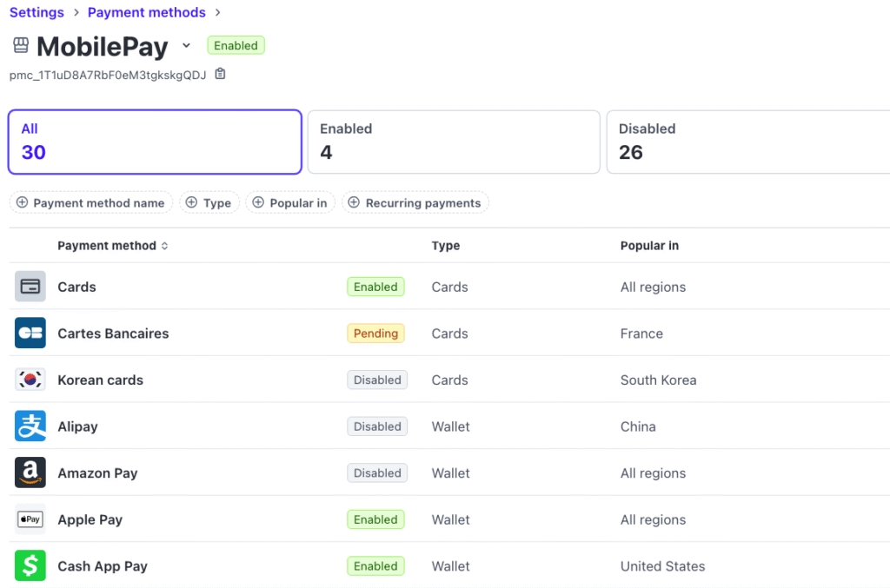
Task: Select the Cartes Bancaires card icon
Action: click(x=30, y=333)
